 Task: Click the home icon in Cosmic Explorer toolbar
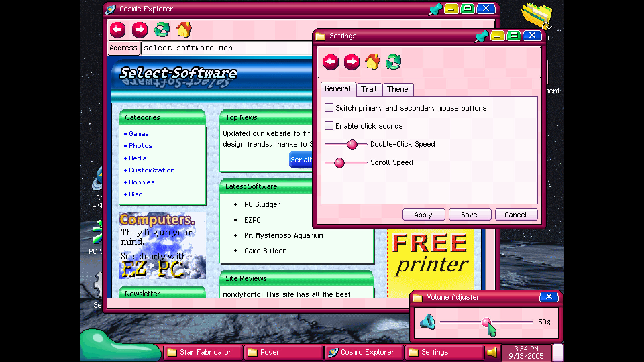click(184, 30)
